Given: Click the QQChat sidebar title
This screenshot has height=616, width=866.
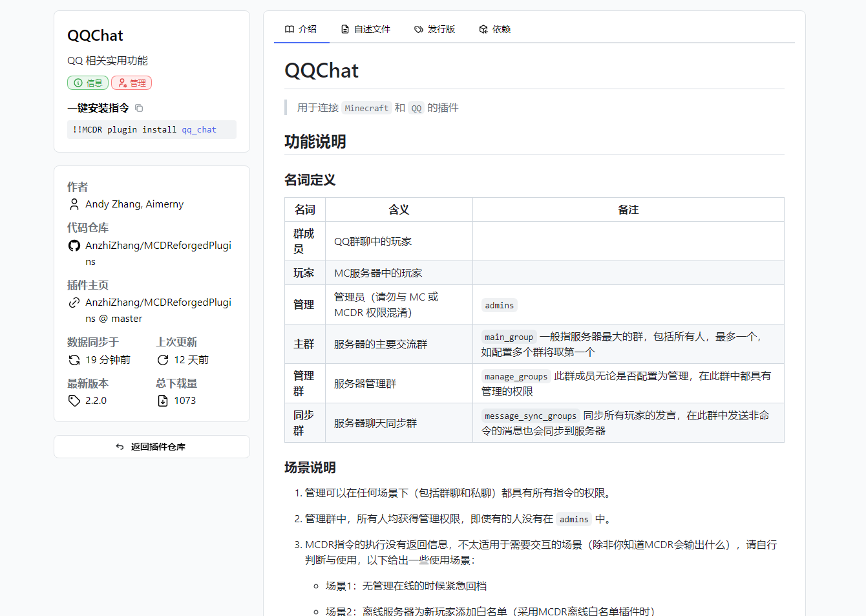Looking at the screenshot, I should pos(95,36).
